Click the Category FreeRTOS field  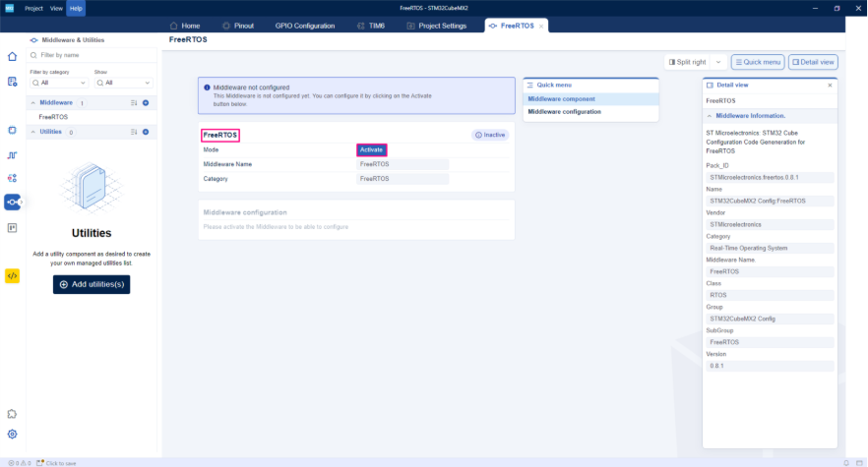[403, 179]
